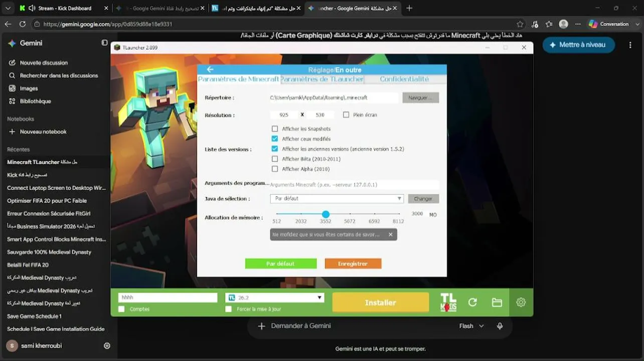The width and height of the screenshot is (644, 361).
Task: Dismiss the memory warning tooltip
Action: coord(391,234)
